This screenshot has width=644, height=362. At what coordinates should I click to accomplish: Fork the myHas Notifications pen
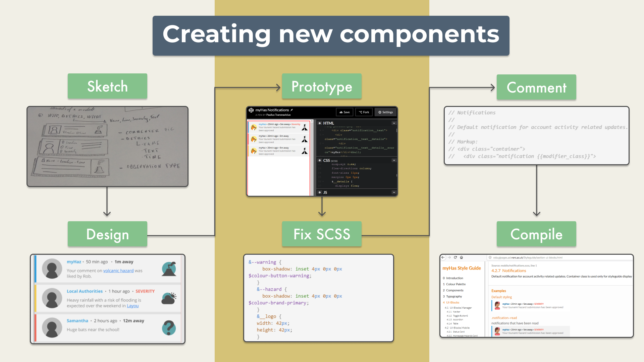tap(364, 112)
